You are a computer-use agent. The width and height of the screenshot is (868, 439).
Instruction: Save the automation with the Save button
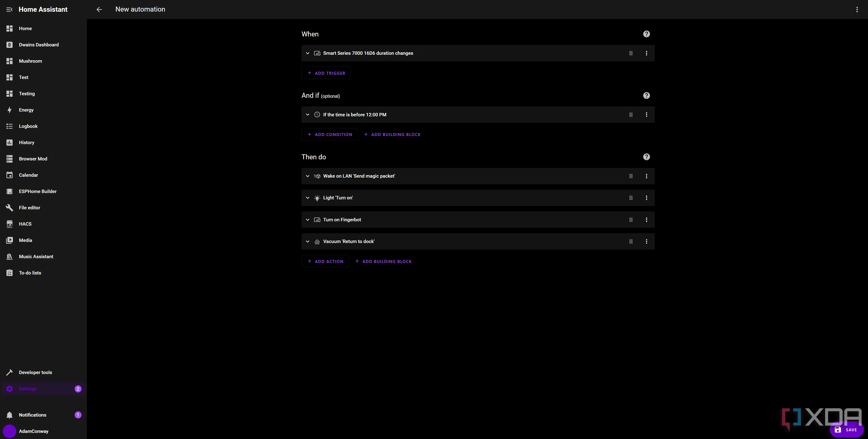tap(846, 429)
